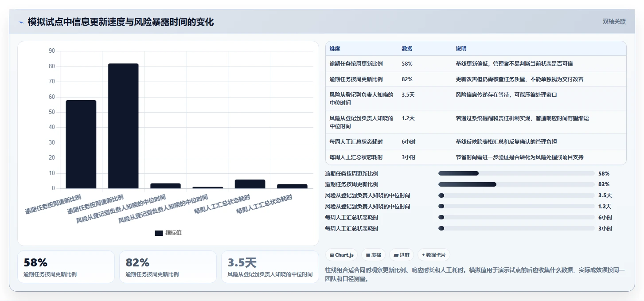Image resolution: width=644 pixels, height=301 pixels.
Task: Click the chart bar reaching 6
Action: coord(250,184)
